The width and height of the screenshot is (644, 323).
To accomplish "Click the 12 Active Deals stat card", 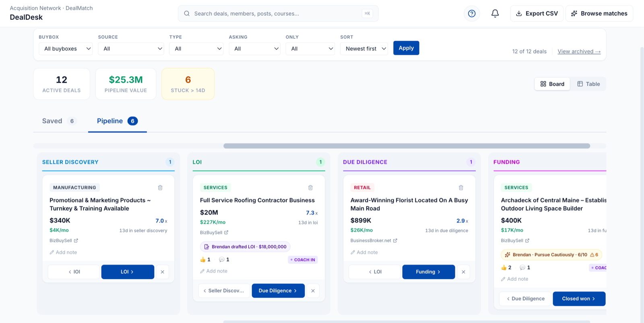I will pyautogui.click(x=62, y=84).
